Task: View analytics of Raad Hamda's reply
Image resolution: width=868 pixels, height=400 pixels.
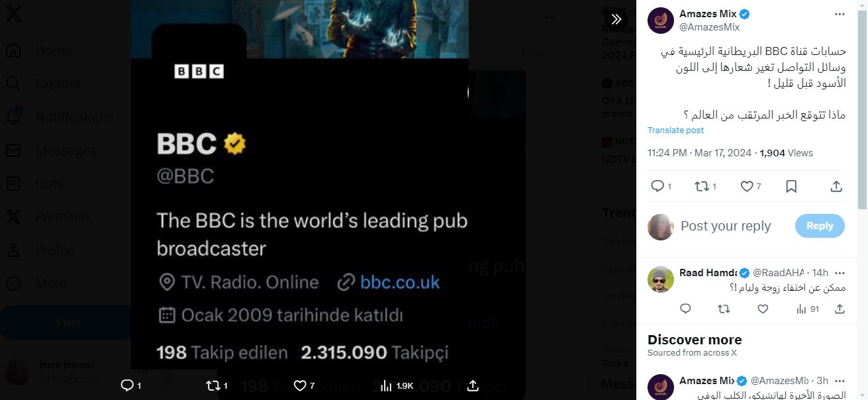Action: 808,309
